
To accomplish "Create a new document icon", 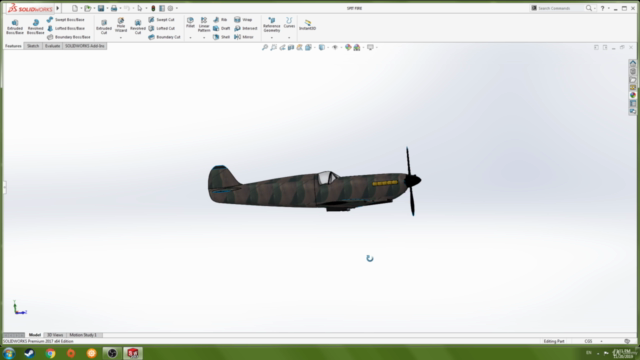I will (x=75, y=8).
